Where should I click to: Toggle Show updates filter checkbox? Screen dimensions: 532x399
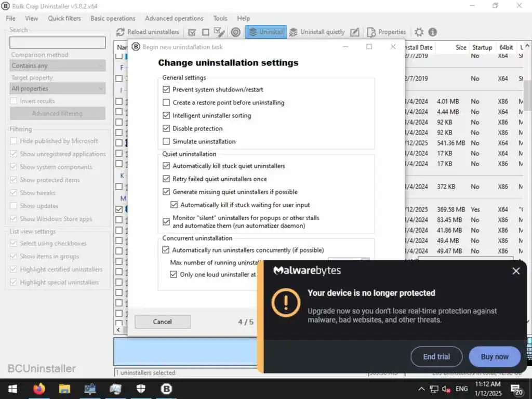pyautogui.click(x=14, y=206)
